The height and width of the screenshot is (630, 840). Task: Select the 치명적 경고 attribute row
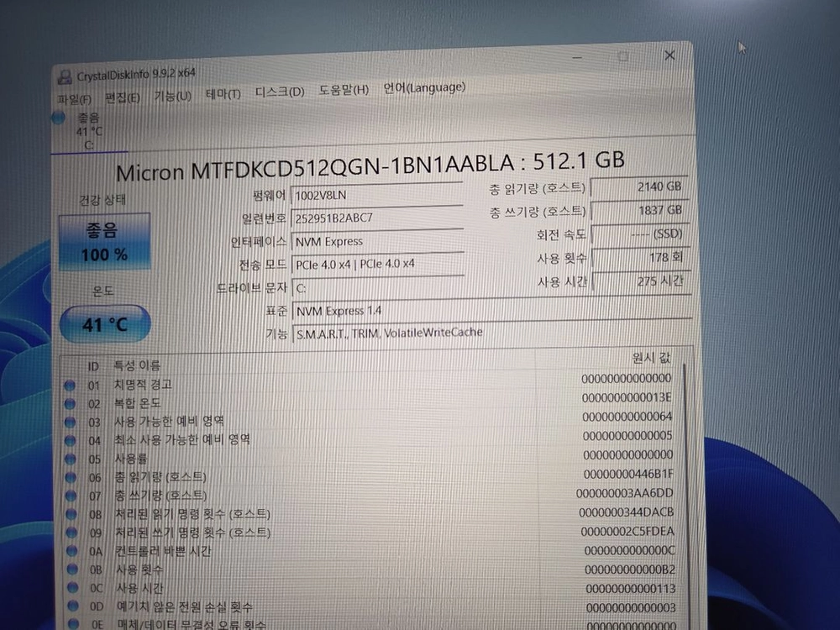click(370, 382)
